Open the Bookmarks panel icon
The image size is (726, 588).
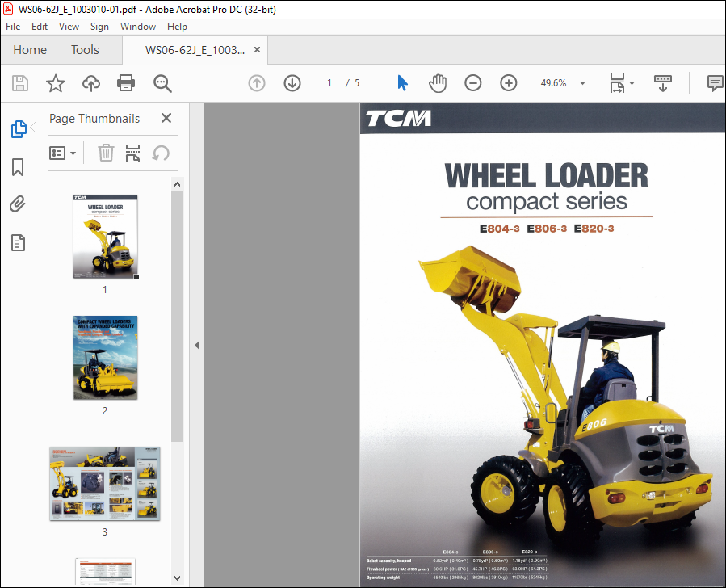pyautogui.click(x=18, y=167)
